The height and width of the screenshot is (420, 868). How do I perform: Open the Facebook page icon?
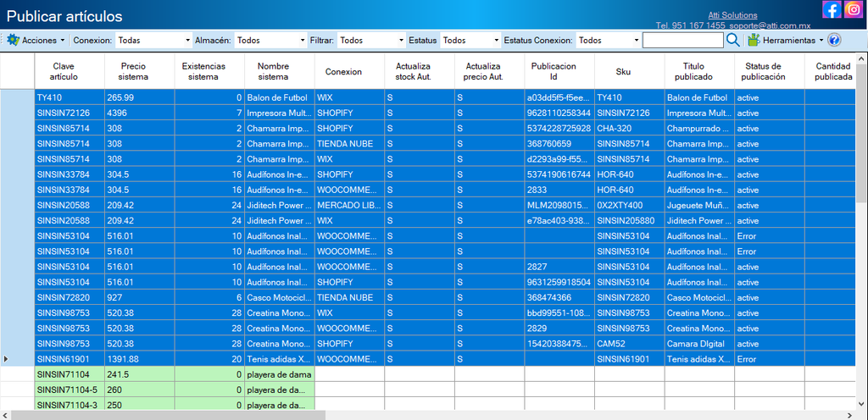pos(832,9)
